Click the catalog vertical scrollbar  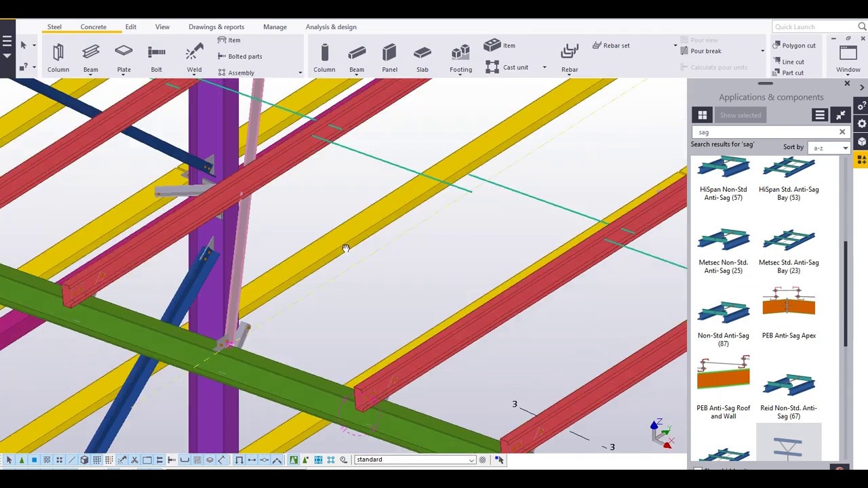(x=846, y=295)
